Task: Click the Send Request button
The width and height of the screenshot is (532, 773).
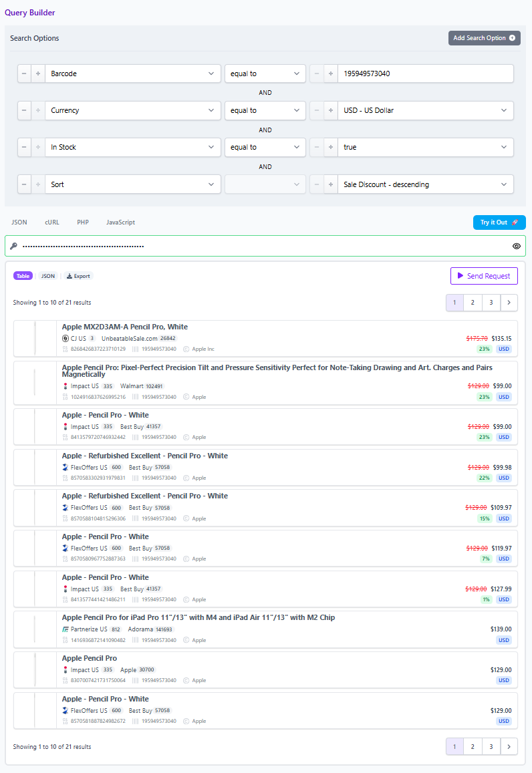Action: [x=484, y=276]
